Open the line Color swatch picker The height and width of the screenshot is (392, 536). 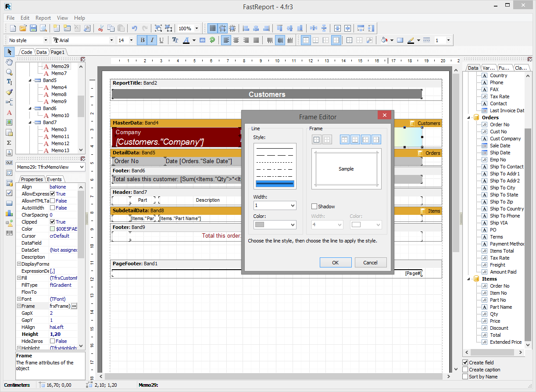point(275,225)
